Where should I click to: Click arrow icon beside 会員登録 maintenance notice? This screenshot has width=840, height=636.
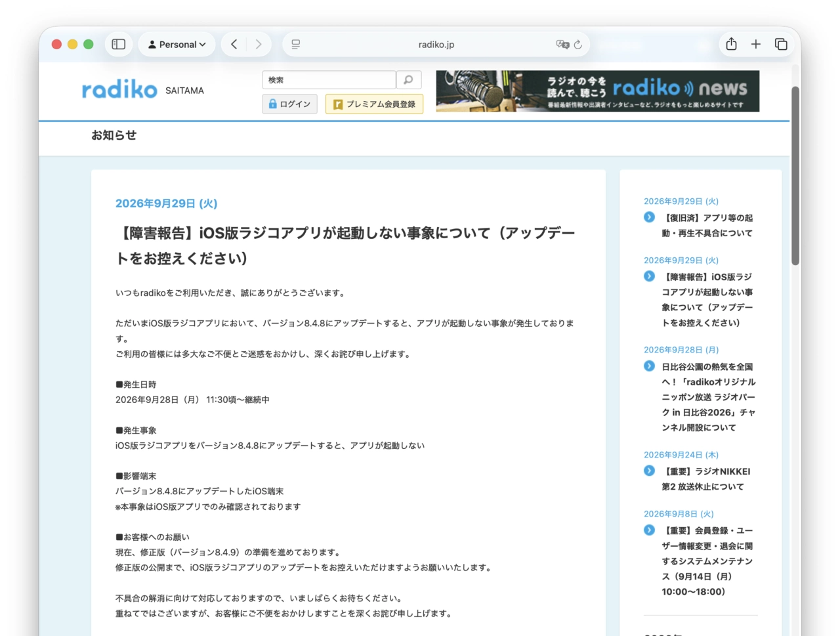tap(649, 530)
